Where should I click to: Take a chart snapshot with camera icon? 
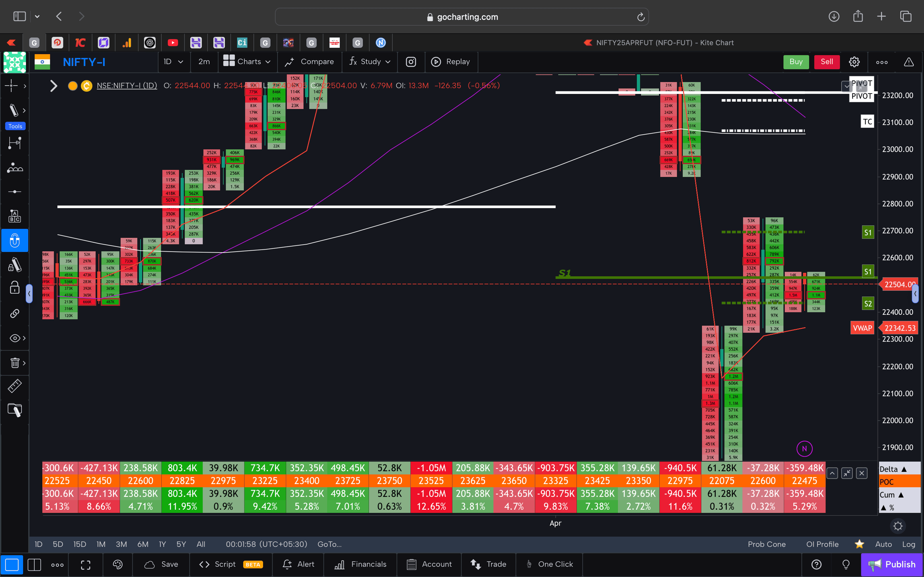(411, 62)
